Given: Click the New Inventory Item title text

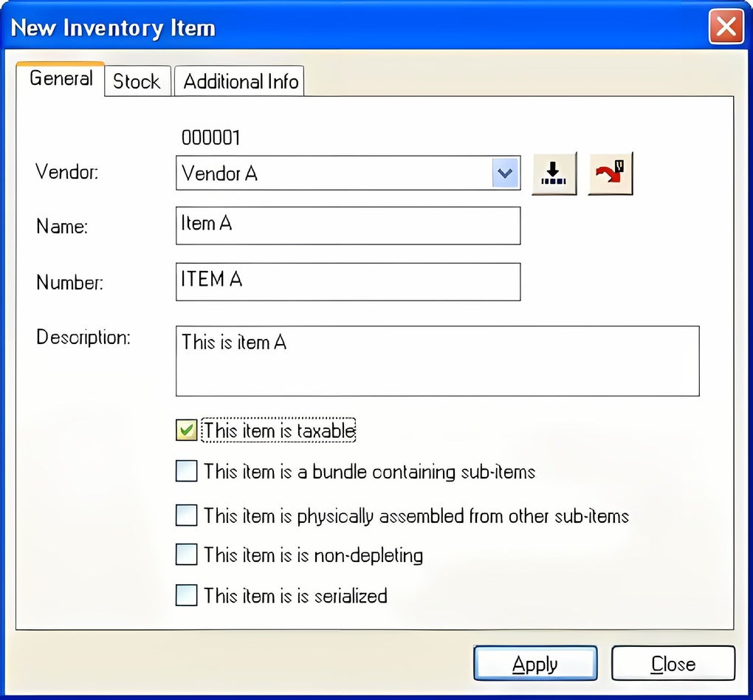Looking at the screenshot, I should tap(114, 28).
